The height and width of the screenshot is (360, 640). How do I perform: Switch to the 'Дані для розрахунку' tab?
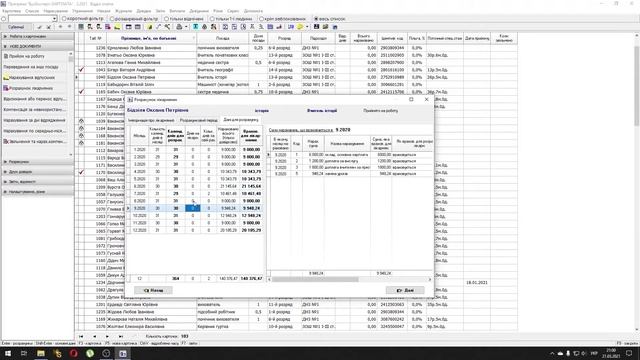pyautogui.click(x=241, y=120)
